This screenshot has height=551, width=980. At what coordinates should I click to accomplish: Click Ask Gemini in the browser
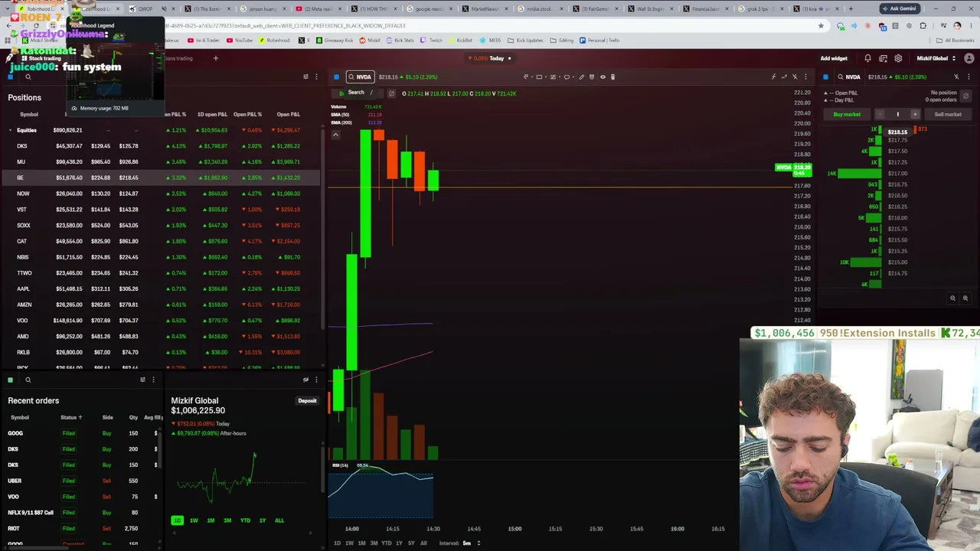[899, 8]
